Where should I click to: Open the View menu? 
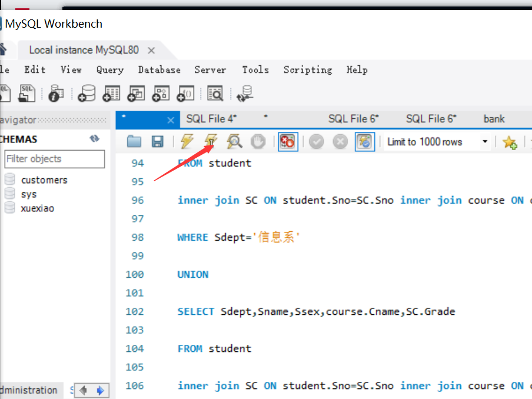(71, 69)
